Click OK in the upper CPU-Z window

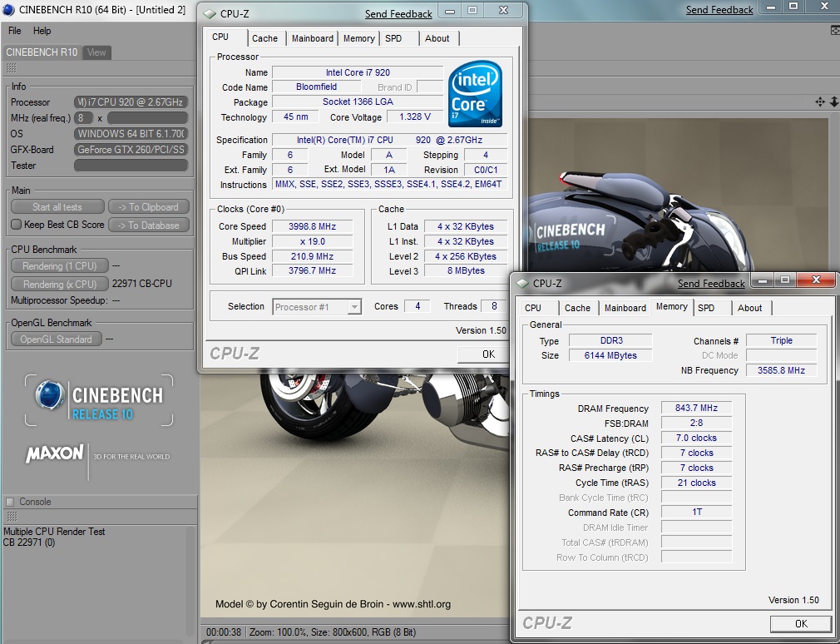(483, 354)
